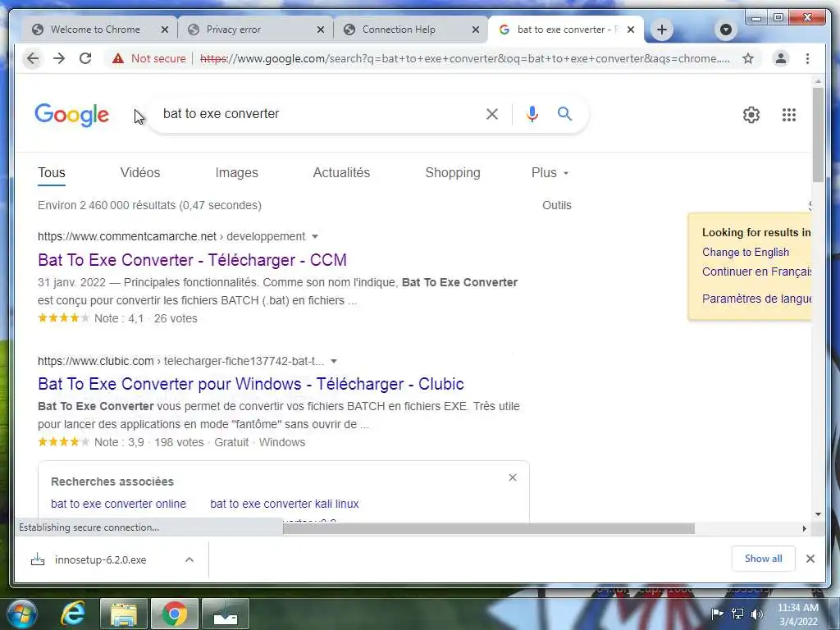
Task: Switch to Welcome to Chrome tab
Action: point(95,30)
